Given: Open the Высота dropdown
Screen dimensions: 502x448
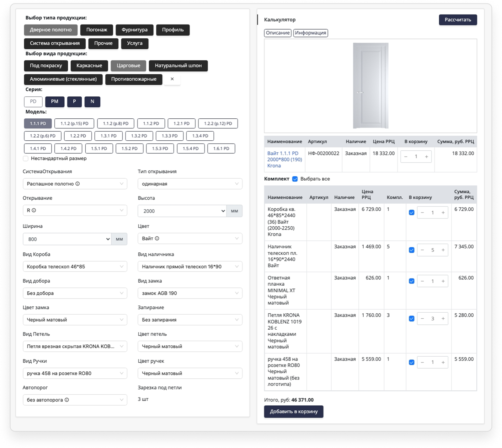Looking at the screenshot, I should click(x=182, y=211).
